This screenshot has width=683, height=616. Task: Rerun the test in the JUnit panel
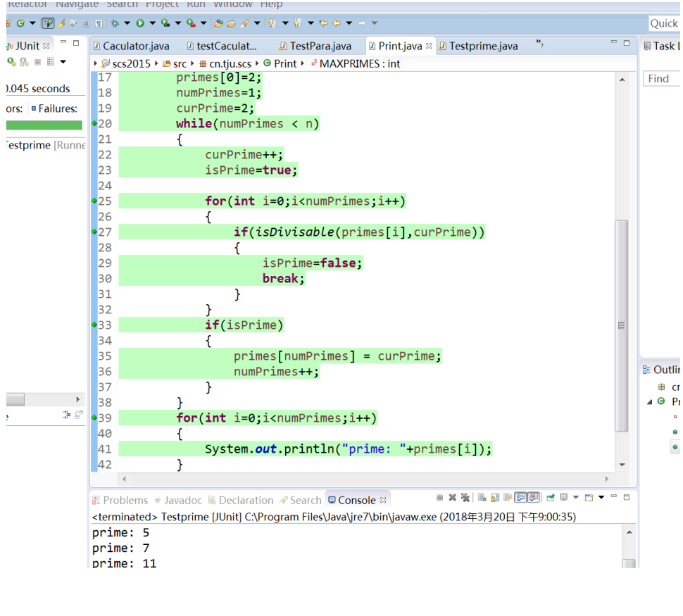[x=11, y=62]
